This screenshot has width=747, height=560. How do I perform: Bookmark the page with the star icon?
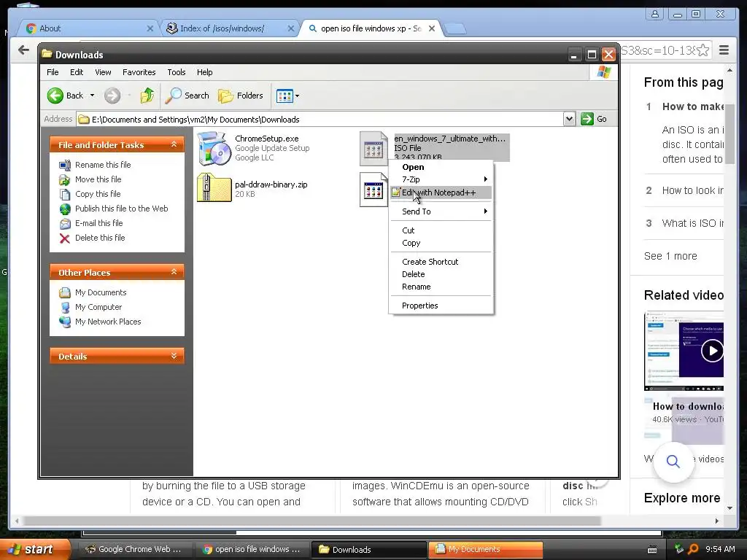[703, 50]
